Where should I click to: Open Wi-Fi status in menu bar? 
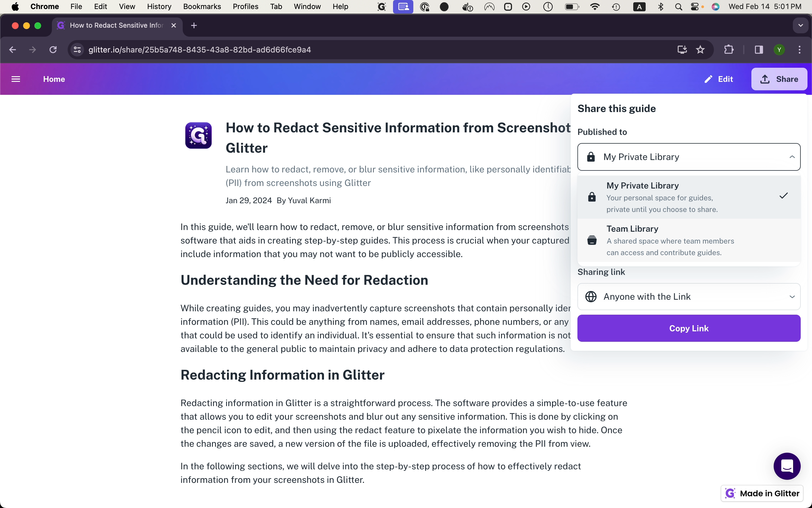595,6
